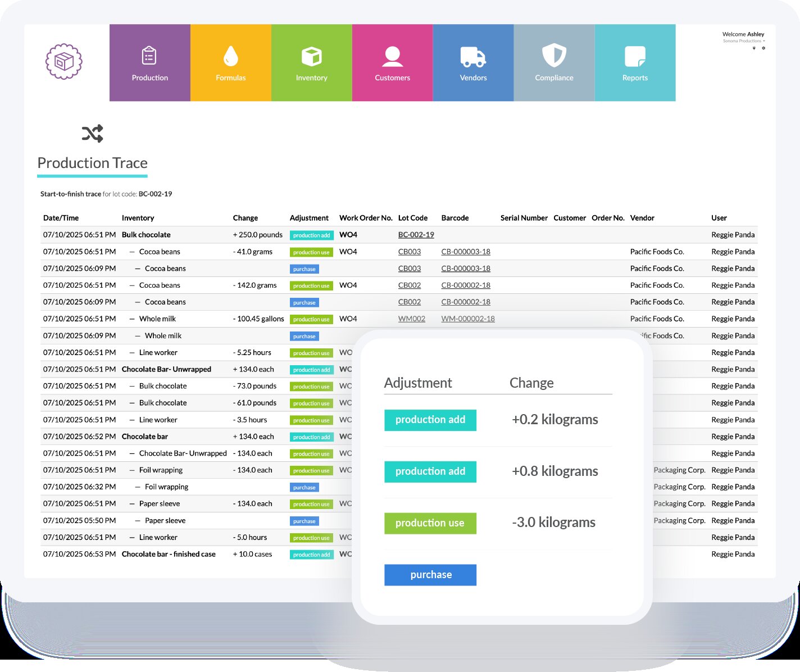
Task: Click the Date/Time column header
Action: tap(61, 218)
